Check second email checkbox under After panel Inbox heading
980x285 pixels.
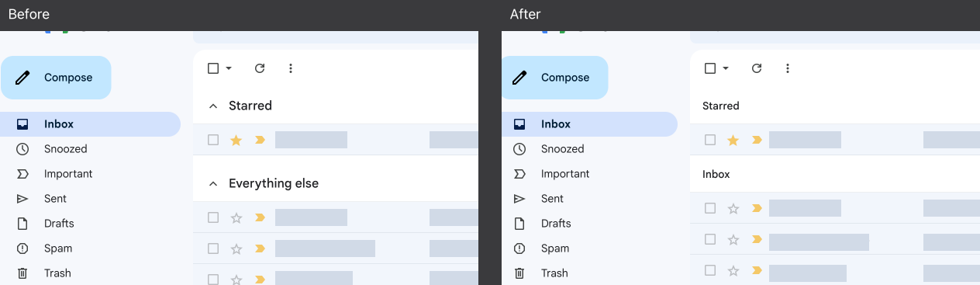click(710, 239)
